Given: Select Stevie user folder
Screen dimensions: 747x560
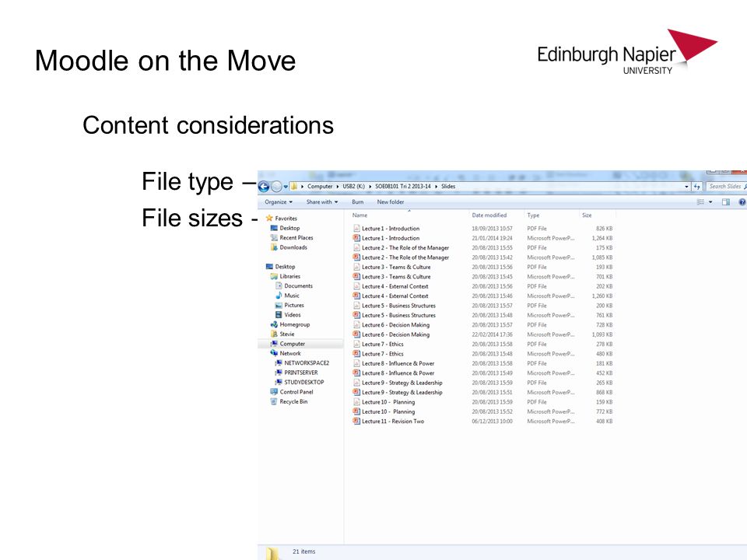Looking at the screenshot, I should 287,334.
